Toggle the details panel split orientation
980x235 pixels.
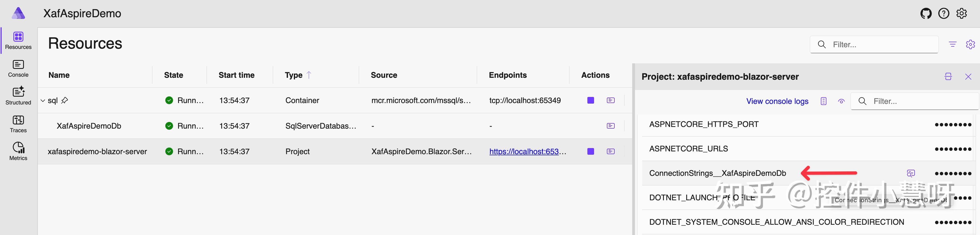948,77
